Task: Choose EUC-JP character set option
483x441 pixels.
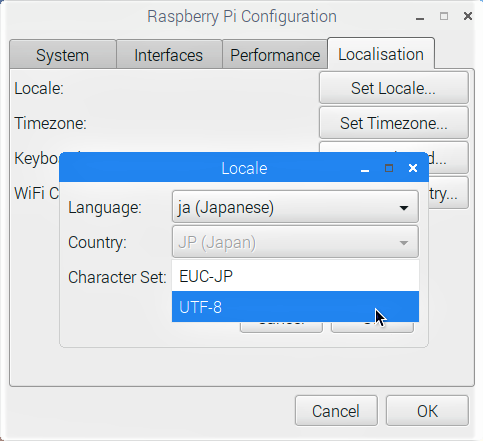Action: click(295, 276)
